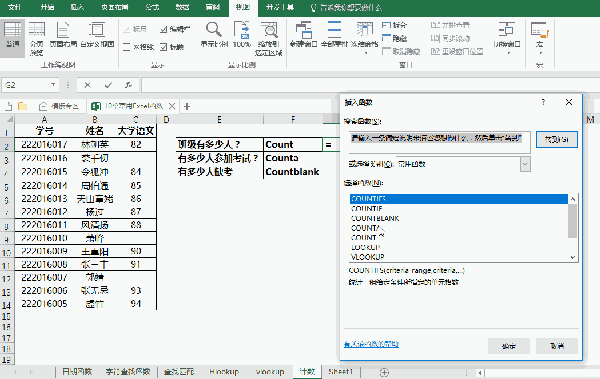The image size is (600, 379).
Task: Close the Excel workbook document tab
Action: (x=172, y=106)
